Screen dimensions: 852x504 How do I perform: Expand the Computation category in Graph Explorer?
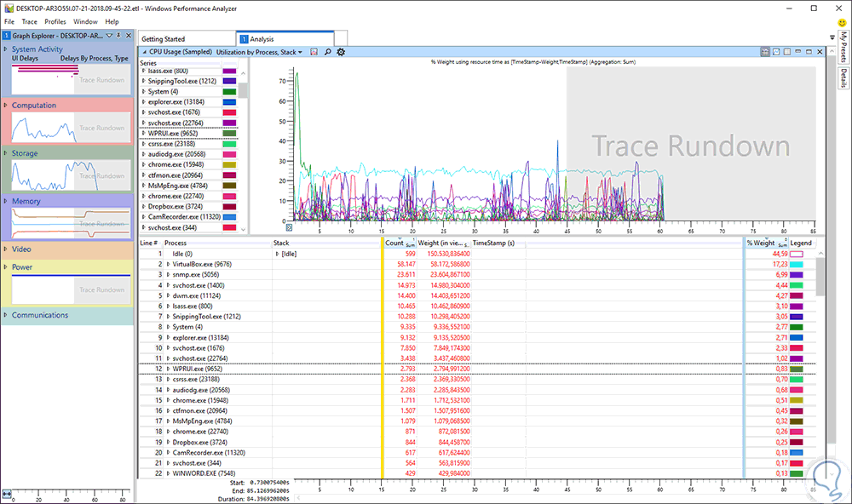point(7,106)
